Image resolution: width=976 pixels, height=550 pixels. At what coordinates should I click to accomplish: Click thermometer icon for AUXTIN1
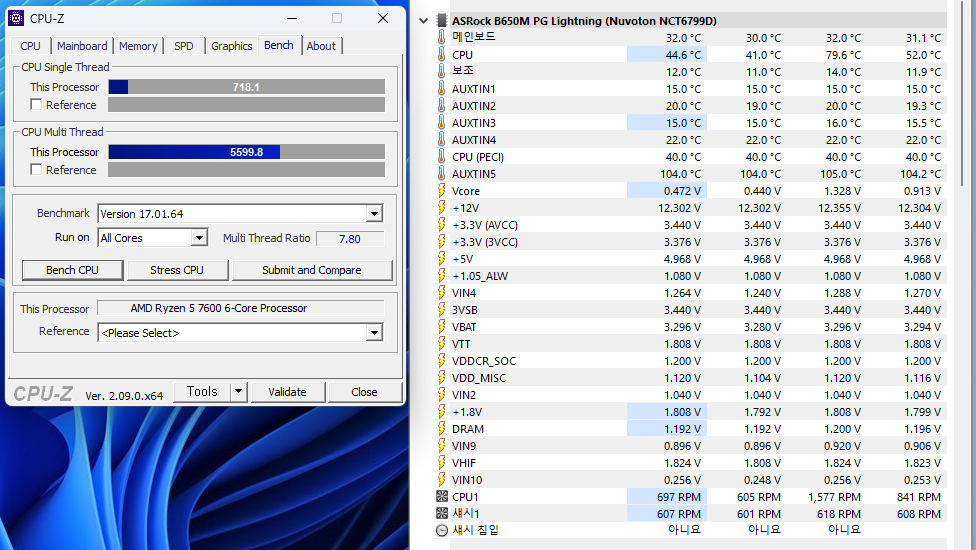pos(441,88)
